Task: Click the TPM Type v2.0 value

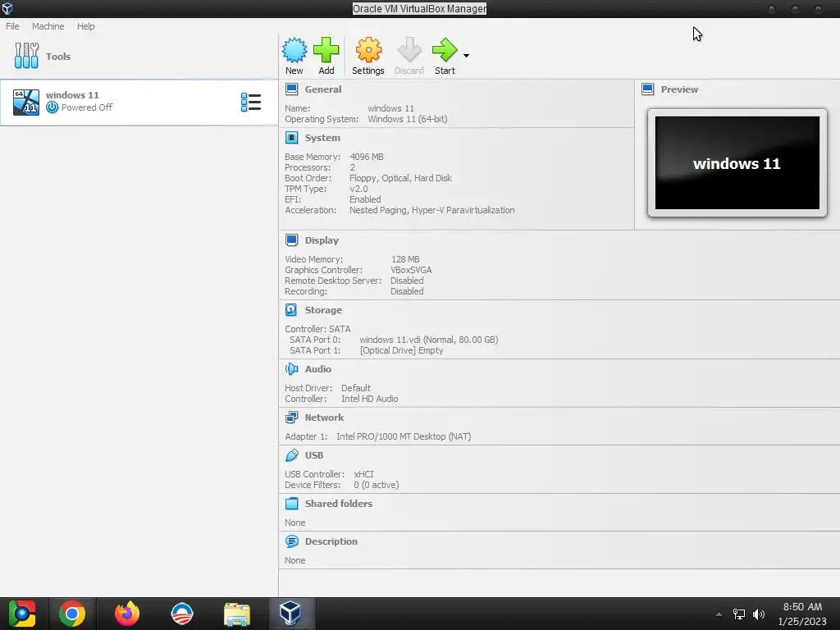Action: 358,189
